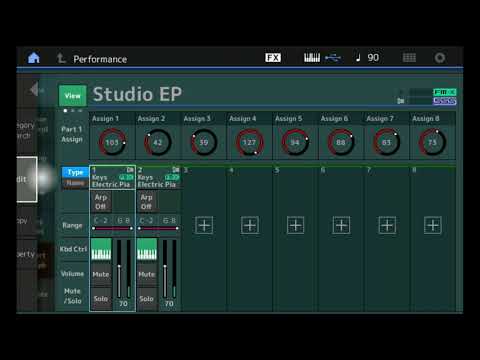
Task: Add a part in slot 8
Action: point(433,225)
